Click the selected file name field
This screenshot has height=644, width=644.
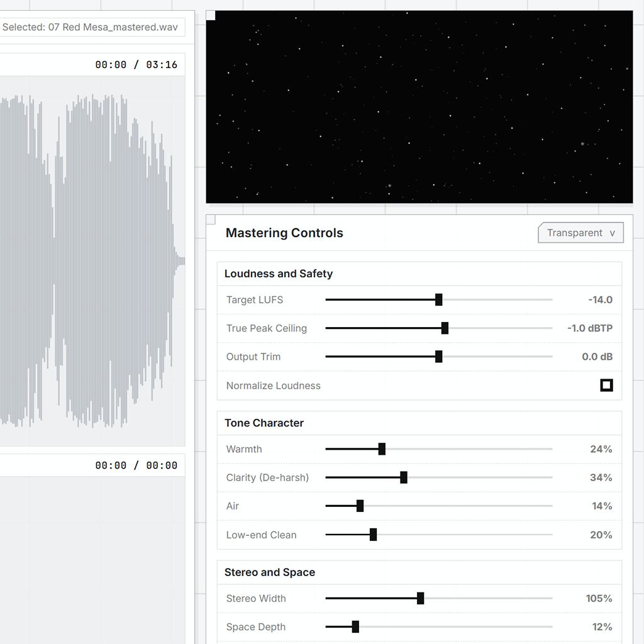click(x=89, y=28)
